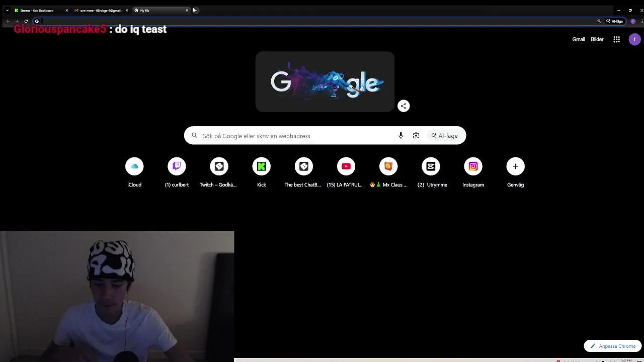The height and width of the screenshot is (362, 644).
Task: Click the AI-läge button in search box
Action: [444, 136]
